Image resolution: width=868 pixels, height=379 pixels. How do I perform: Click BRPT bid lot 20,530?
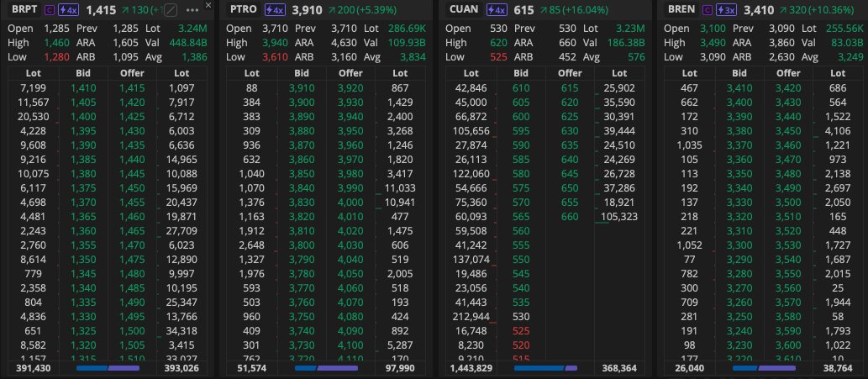tap(34, 117)
